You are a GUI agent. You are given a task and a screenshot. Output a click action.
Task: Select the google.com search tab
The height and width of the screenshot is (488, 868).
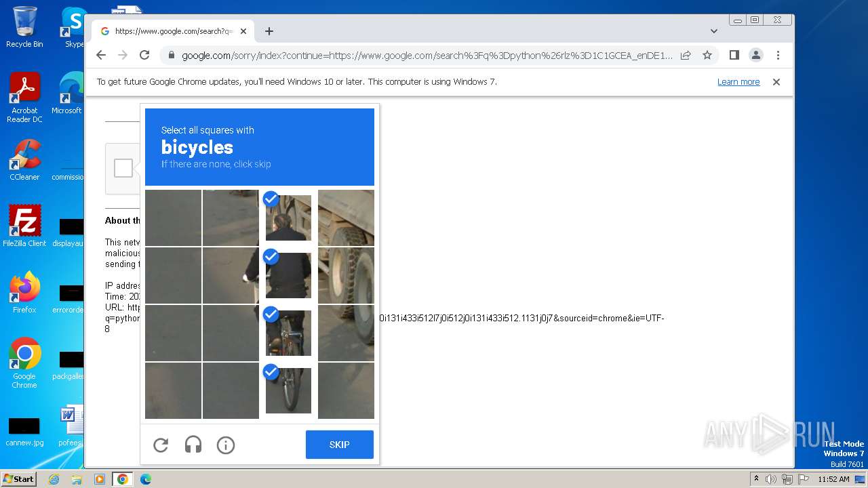coord(173,31)
